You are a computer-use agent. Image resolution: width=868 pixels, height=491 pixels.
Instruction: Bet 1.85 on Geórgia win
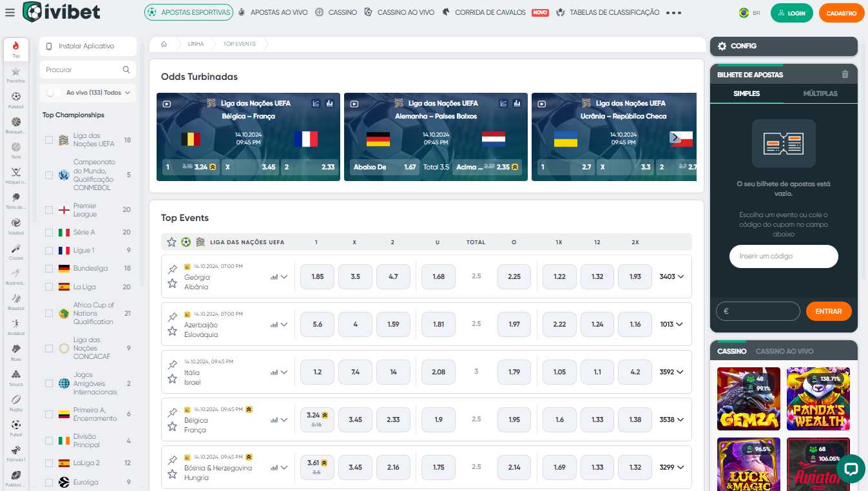pyautogui.click(x=317, y=276)
